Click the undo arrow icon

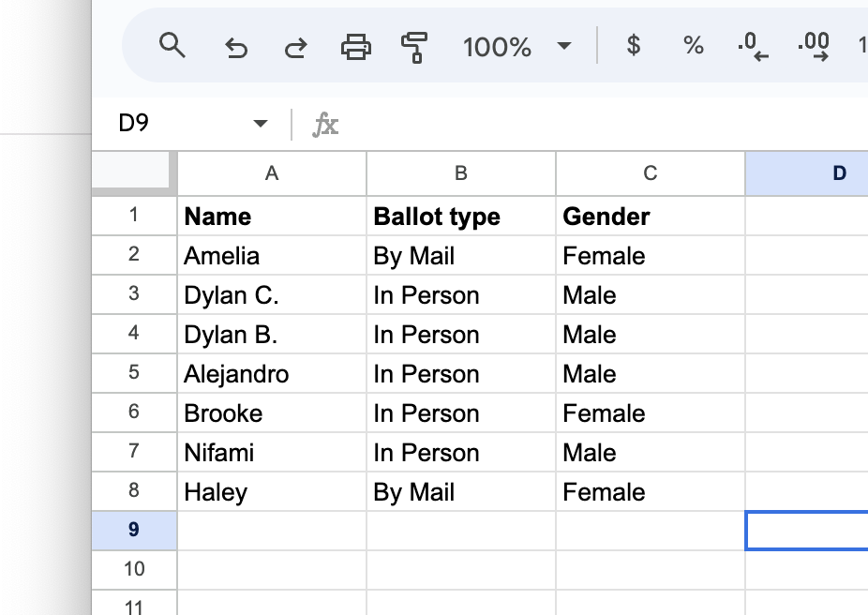pos(236,47)
